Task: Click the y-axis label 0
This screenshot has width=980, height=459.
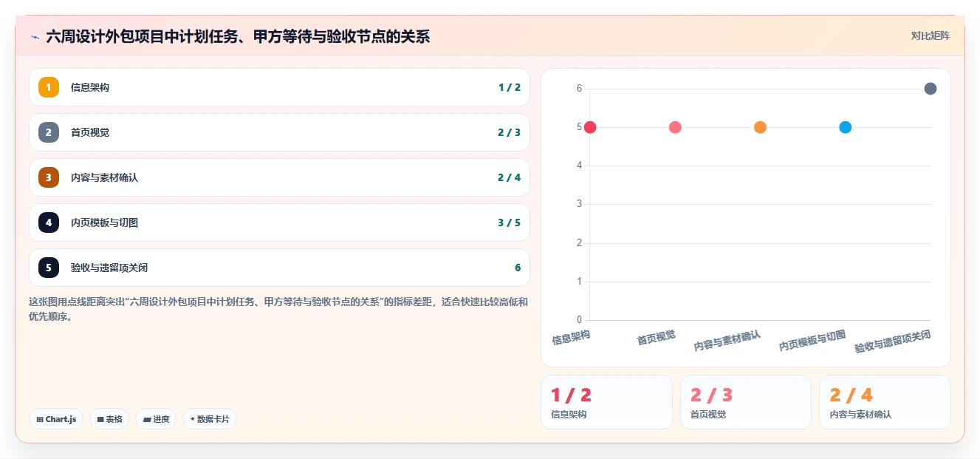Action: tap(580, 320)
